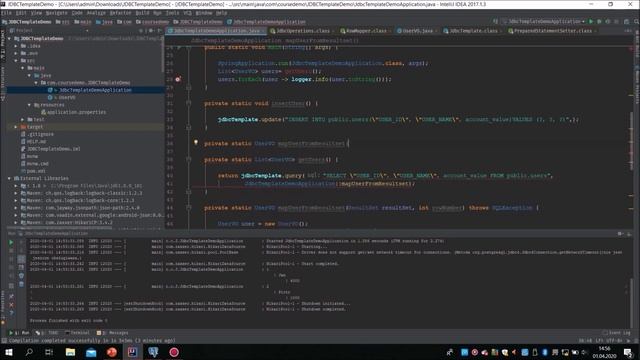This screenshot has height=360, width=640.
Task: Open the Run tool window button
Action: [19, 333]
